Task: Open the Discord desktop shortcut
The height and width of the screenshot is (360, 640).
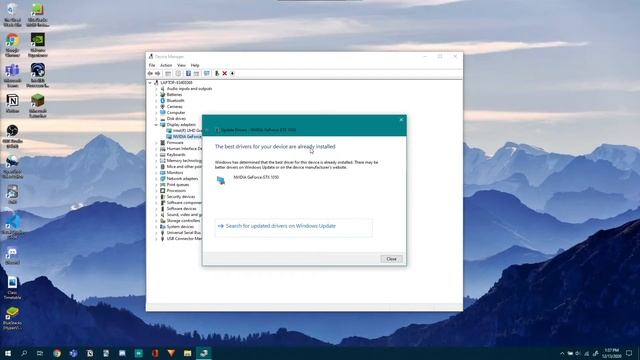Action: (12, 257)
